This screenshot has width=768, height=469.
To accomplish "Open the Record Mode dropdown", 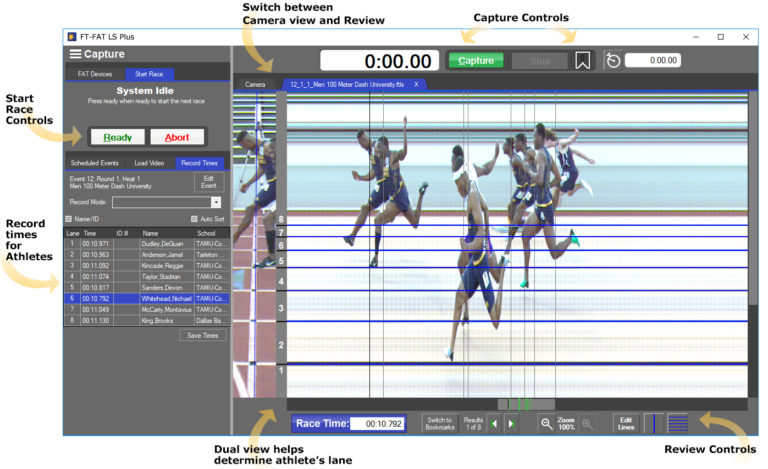I will point(216,202).
